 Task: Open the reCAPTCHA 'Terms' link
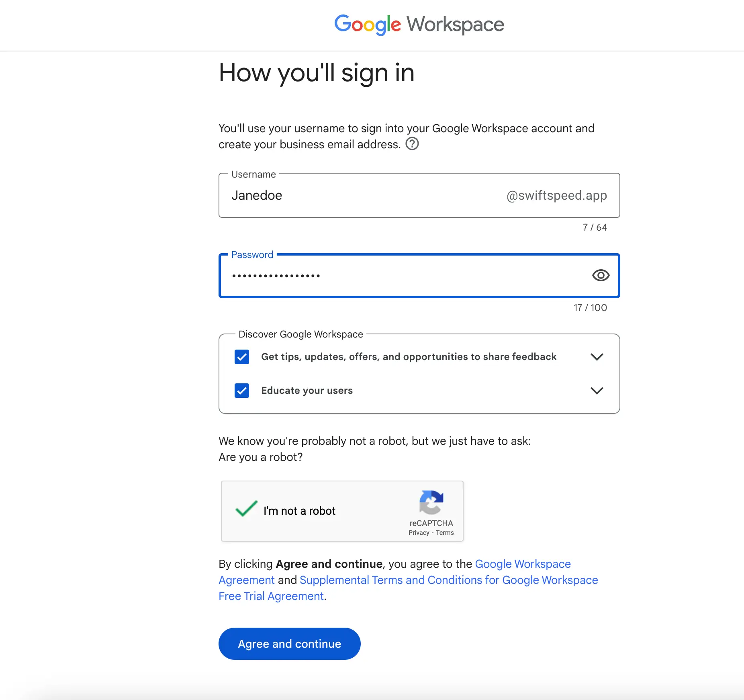[x=445, y=532]
